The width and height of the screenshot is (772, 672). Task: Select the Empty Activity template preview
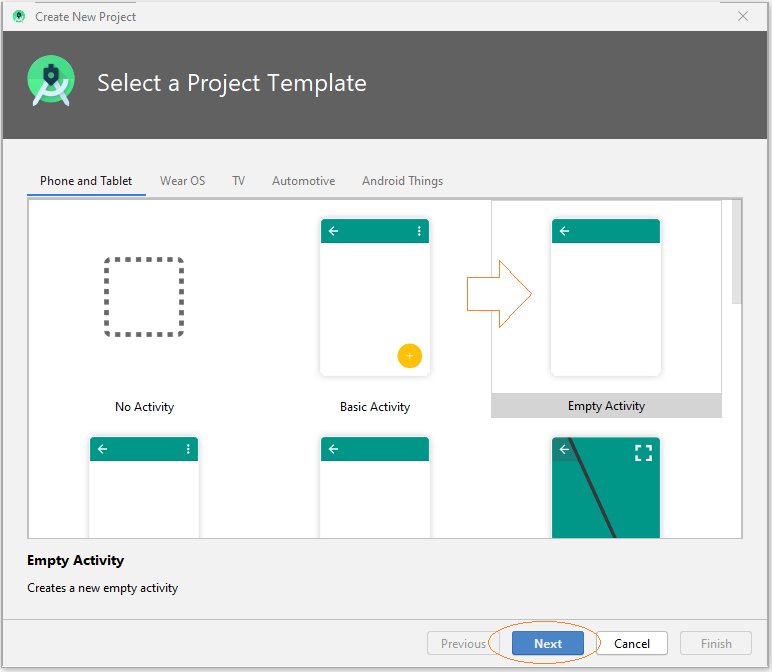606,297
